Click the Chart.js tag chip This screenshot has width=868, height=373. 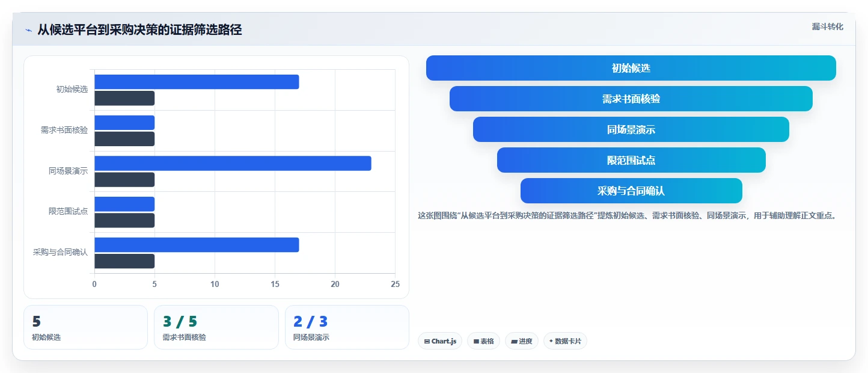tap(440, 341)
